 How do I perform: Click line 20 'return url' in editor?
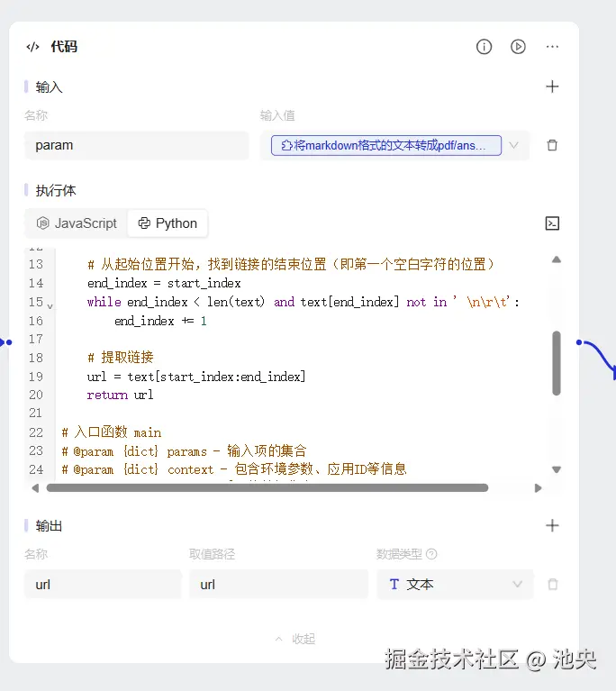[x=121, y=395]
